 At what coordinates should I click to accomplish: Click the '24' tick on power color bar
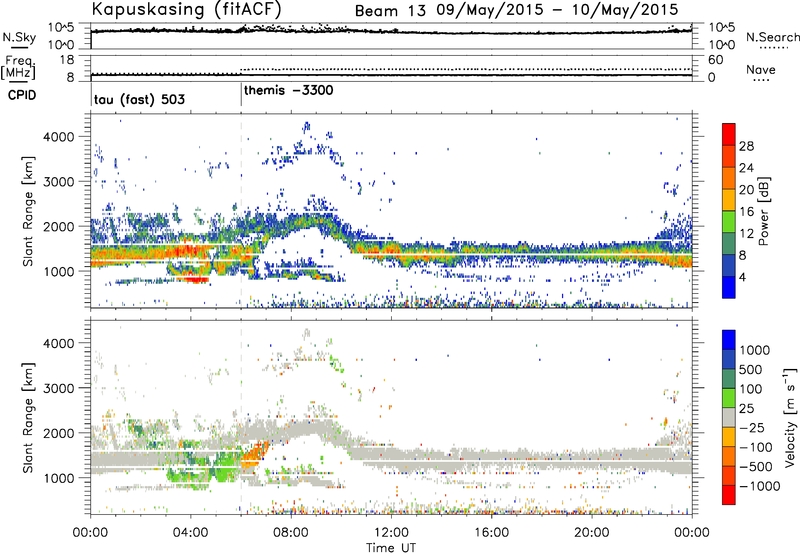tap(746, 168)
